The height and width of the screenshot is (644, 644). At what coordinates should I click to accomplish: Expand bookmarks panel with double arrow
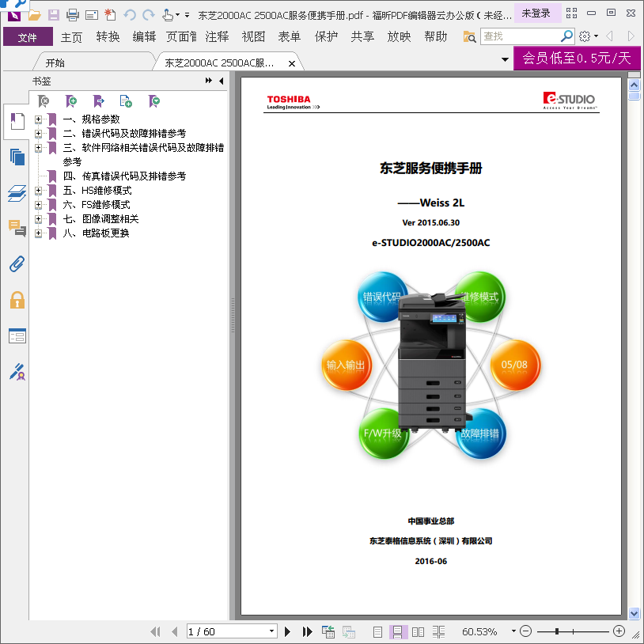coord(209,81)
